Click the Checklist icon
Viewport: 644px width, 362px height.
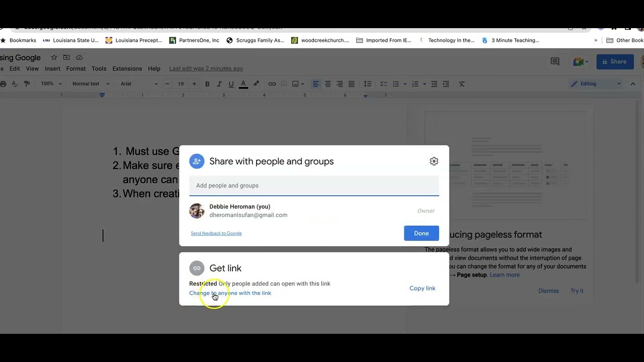[x=383, y=84]
